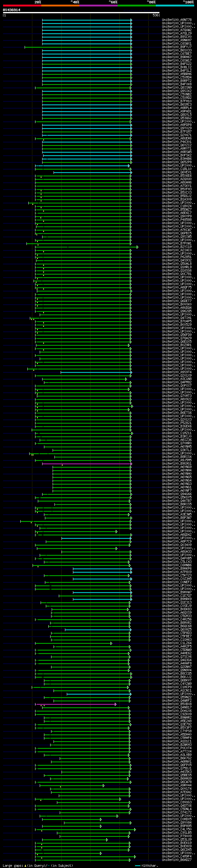Open hit UniRef100_A6YNF7

177,491
